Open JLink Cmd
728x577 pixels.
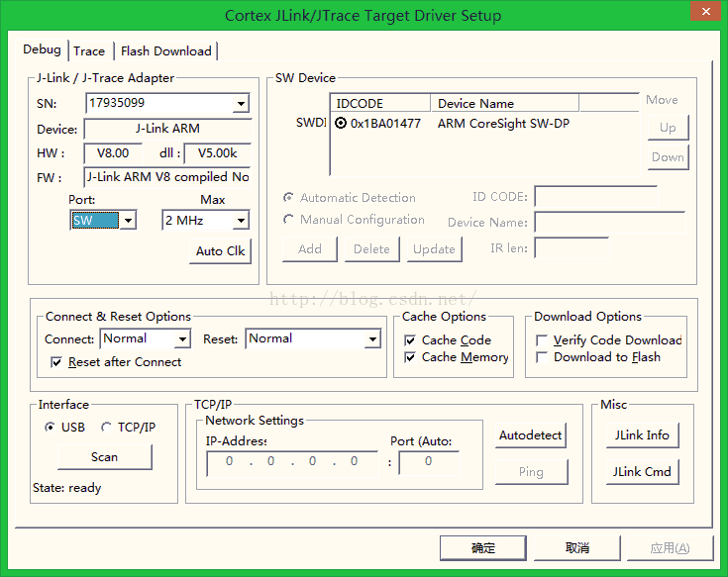click(x=643, y=472)
